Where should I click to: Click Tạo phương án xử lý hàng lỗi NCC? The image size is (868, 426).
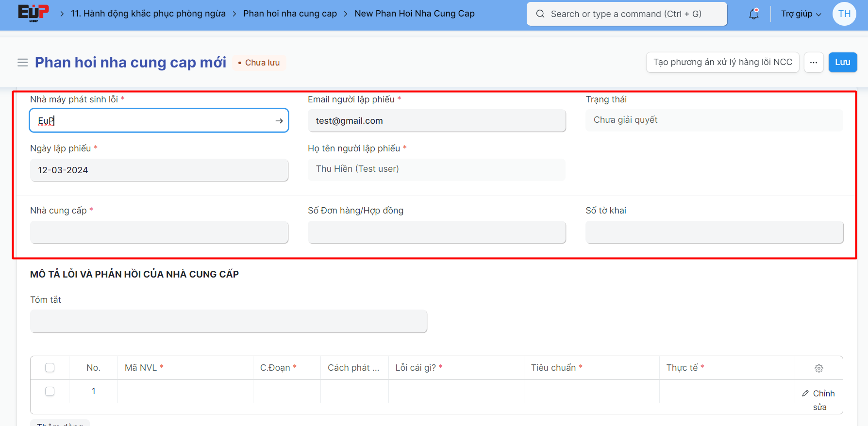pyautogui.click(x=722, y=63)
